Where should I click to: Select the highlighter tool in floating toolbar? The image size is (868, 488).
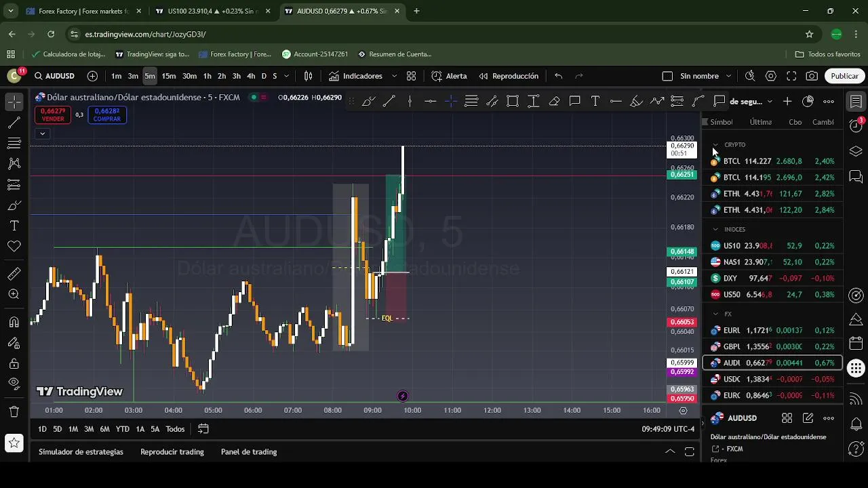point(636,101)
